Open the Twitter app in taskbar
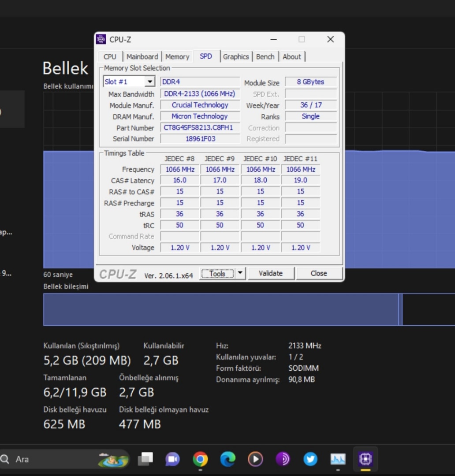 tap(310, 459)
